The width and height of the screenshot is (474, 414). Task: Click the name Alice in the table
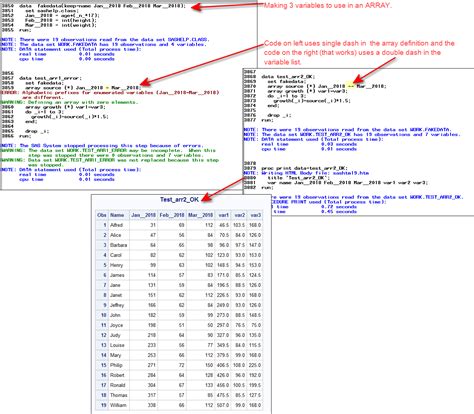point(115,235)
